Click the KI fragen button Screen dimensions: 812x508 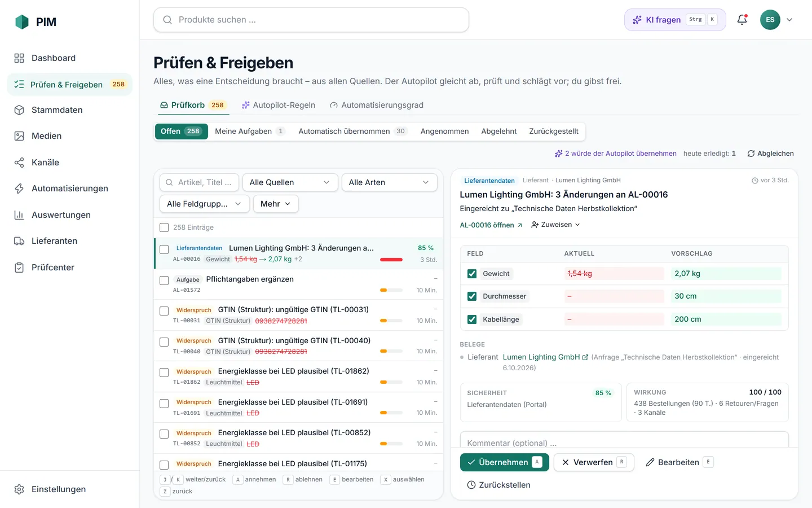675,20
